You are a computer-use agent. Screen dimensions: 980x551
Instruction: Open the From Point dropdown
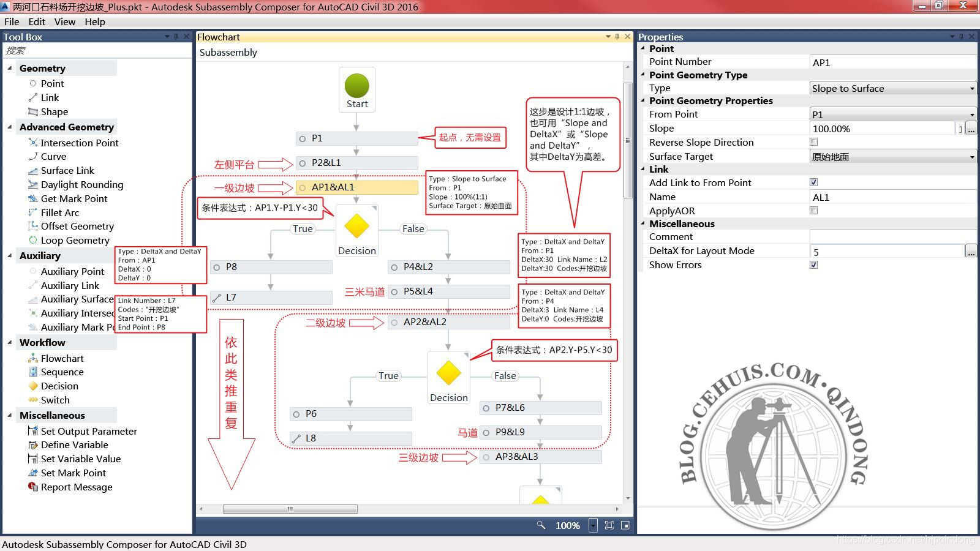[893, 114]
